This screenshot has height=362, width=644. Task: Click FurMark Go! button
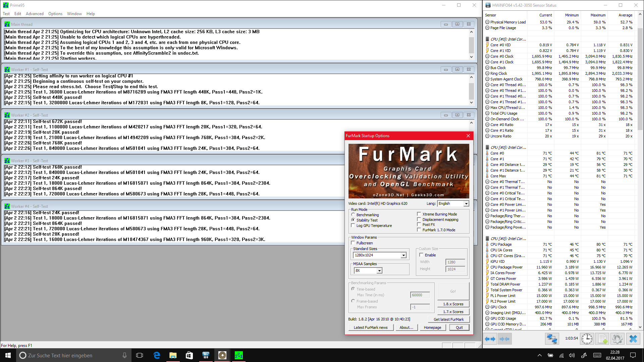(453, 291)
